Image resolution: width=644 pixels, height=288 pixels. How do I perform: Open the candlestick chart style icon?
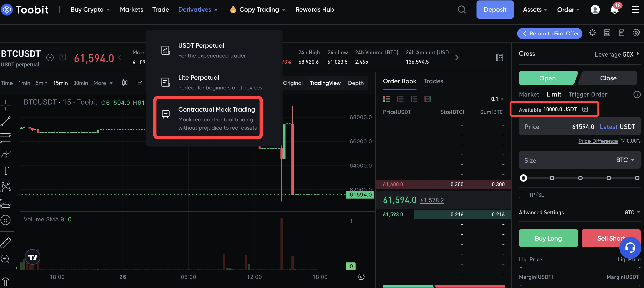point(125,83)
